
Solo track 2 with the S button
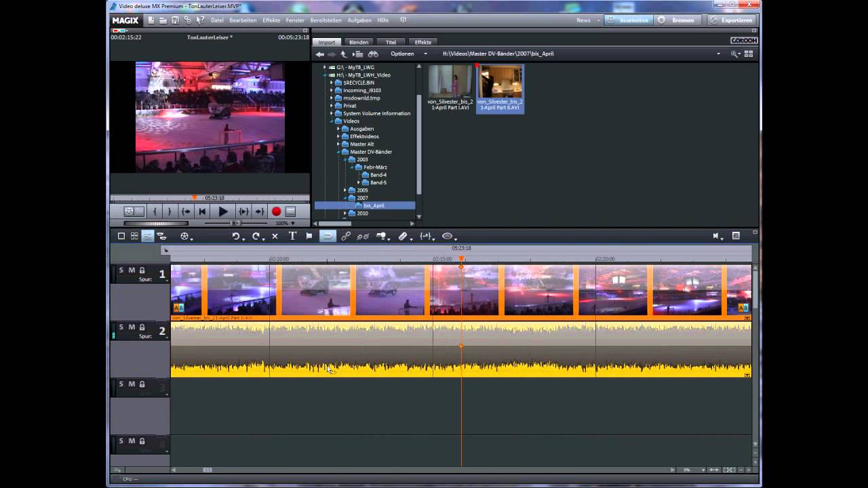121,327
